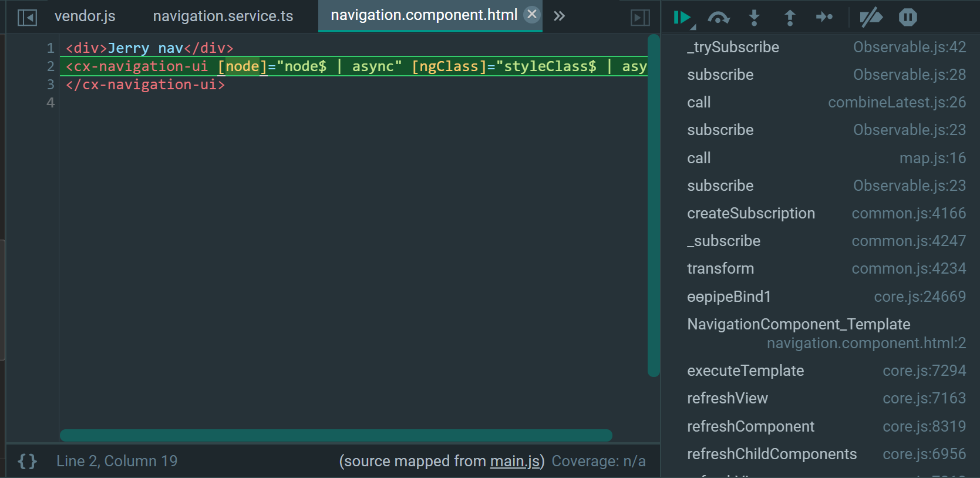Click Line 2, Column 19 status
This screenshot has height=478, width=980.
click(117, 461)
